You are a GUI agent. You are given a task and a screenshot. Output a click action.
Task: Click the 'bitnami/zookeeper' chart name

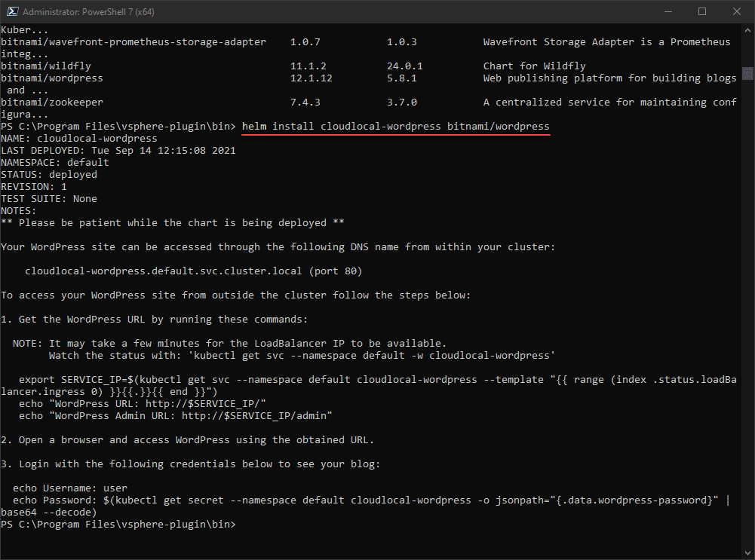click(52, 102)
